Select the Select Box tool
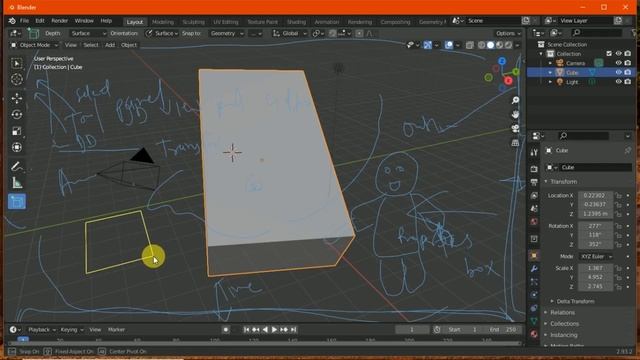640x360 pixels. click(x=17, y=63)
